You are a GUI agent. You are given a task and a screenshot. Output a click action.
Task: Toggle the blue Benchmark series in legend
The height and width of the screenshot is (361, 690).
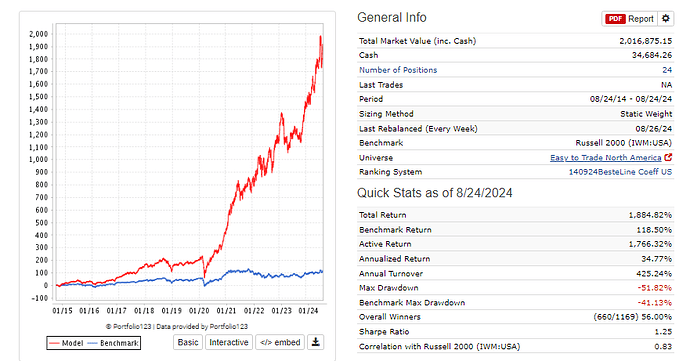[x=113, y=343]
